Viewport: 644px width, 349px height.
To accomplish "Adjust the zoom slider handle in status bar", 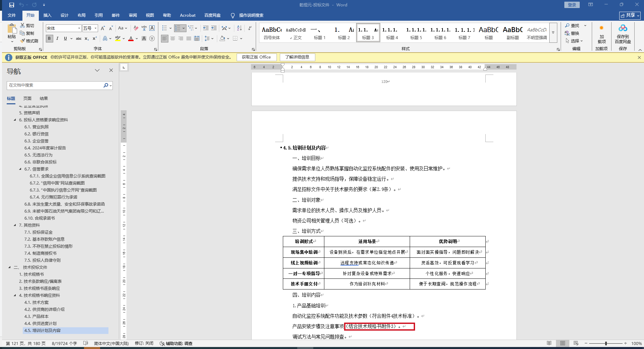I will pos(606,343).
